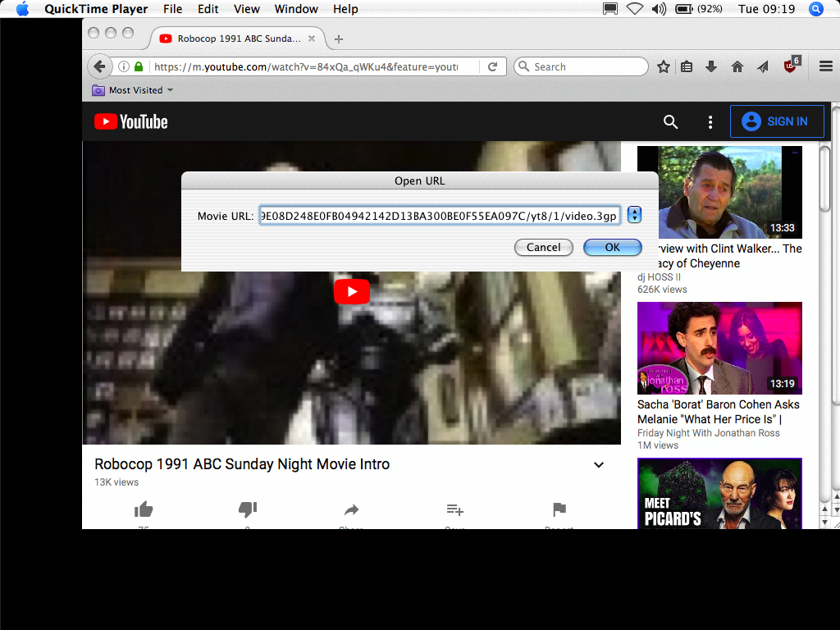This screenshot has height=630, width=840.
Task: Open the QuickTime Player menu
Action: tap(96, 9)
